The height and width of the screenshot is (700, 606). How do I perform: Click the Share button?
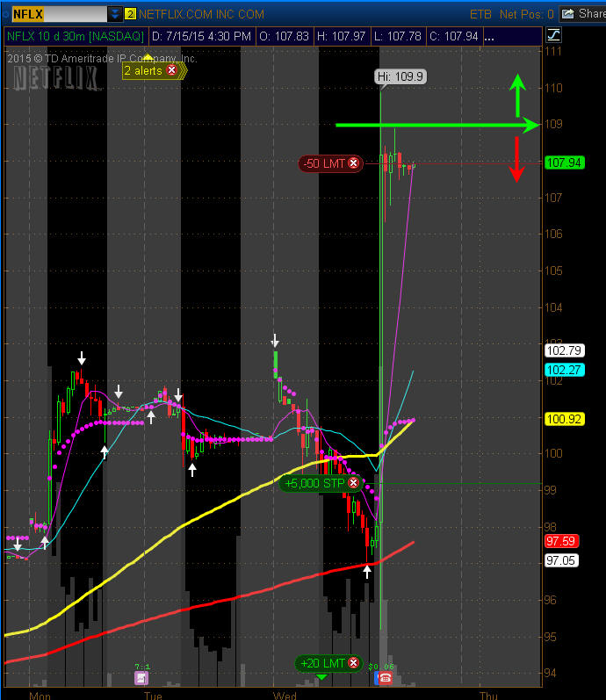click(583, 14)
